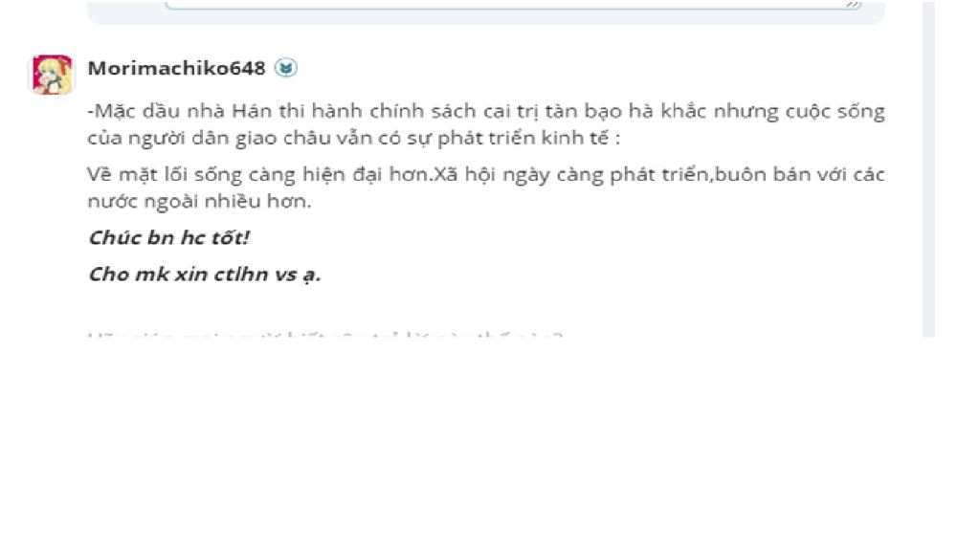Click the resize grip of the comment box
Image resolution: width=980 pixels, height=551 pixels.
coord(853,5)
